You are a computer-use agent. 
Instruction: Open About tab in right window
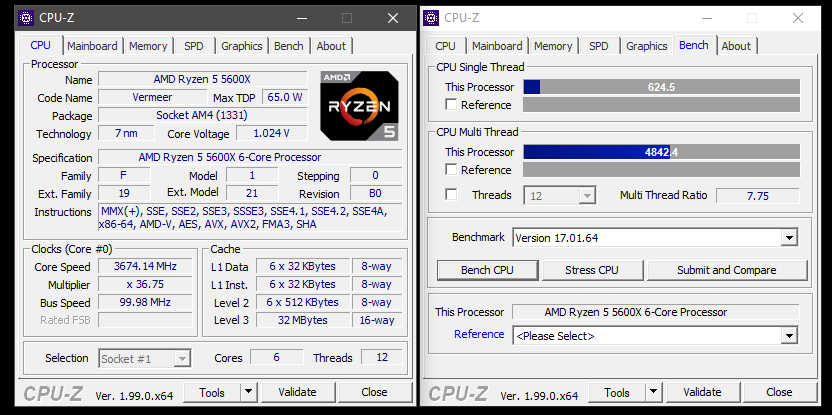tap(736, 46)
